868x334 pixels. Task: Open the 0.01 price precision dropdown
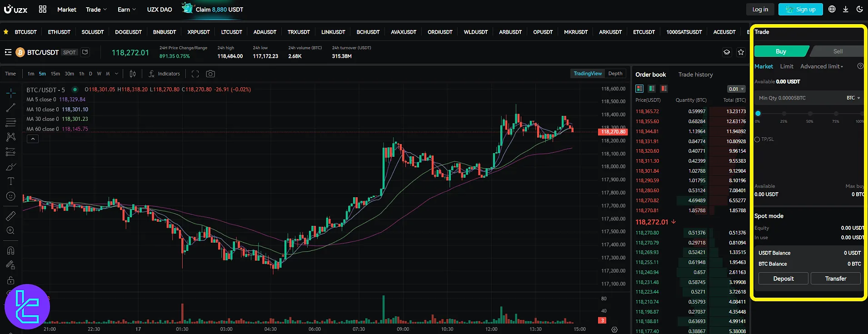[x=736, y=89]
